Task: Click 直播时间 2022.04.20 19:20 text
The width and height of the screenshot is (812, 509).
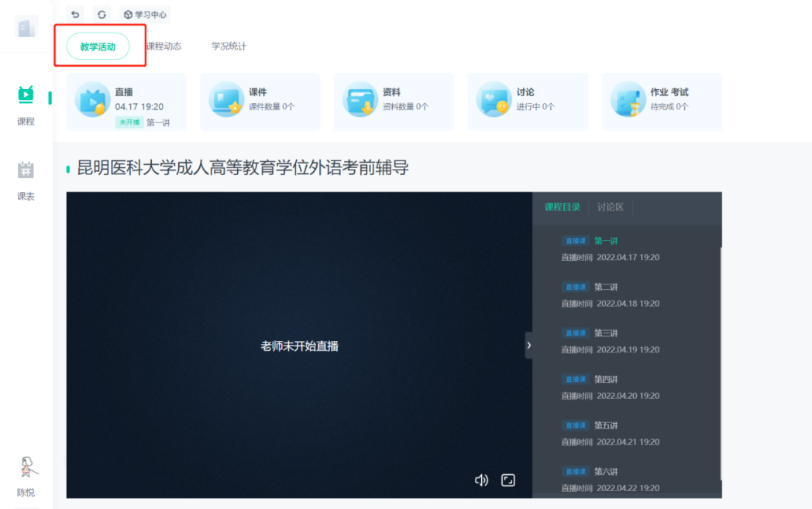Action: [611, 396]
